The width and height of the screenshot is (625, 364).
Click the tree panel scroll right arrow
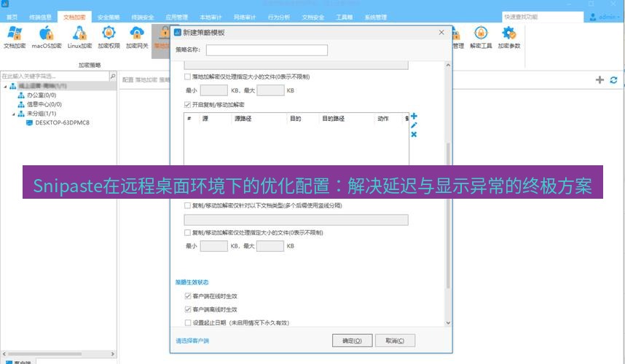[113, 354]
